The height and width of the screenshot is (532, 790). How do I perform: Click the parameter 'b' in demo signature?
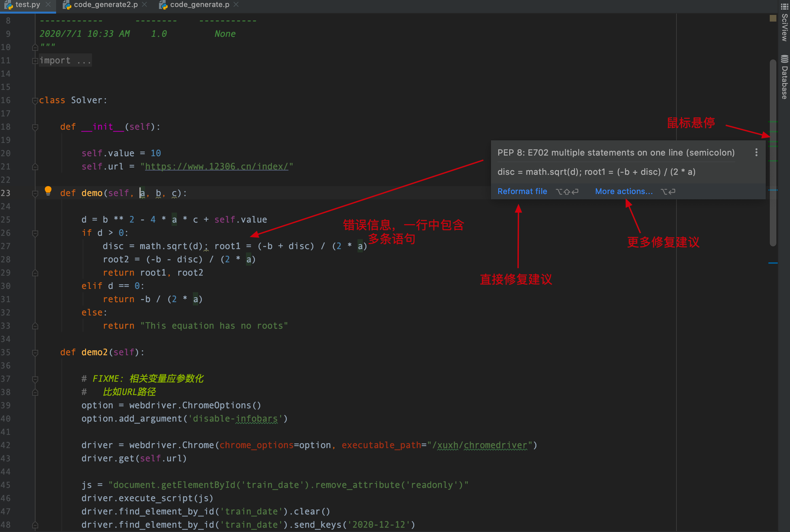click(x=158, y=193)
